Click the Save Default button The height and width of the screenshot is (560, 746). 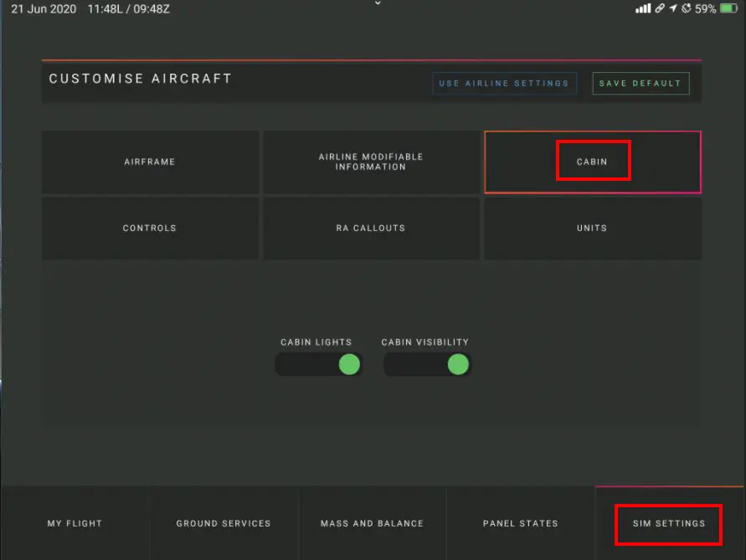click(x=641, y=83)
